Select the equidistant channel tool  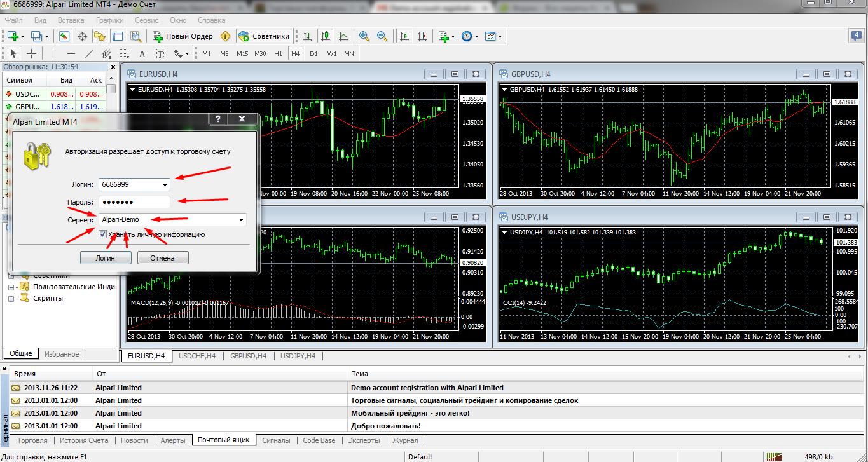pos(106,53)
